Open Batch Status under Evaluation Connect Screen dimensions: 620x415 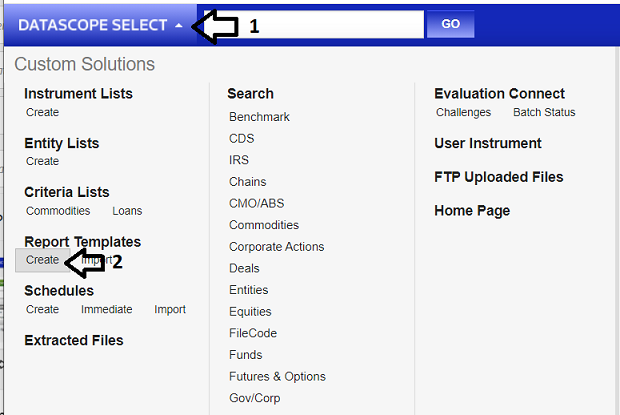(x=544, y=112)
